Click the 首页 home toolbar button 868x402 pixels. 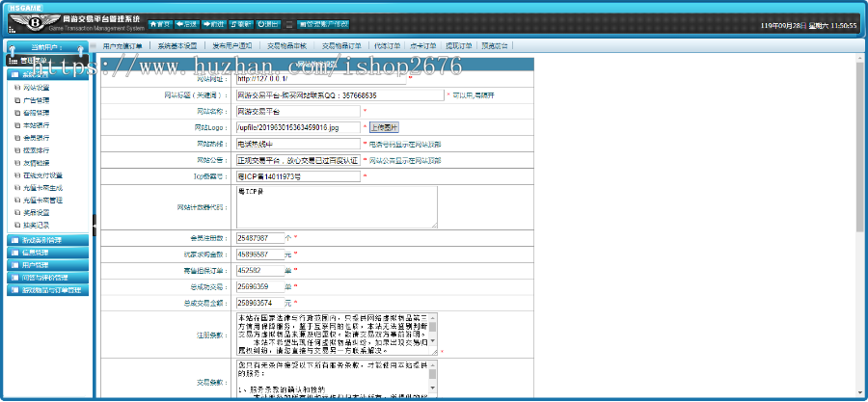pos(160,24)
